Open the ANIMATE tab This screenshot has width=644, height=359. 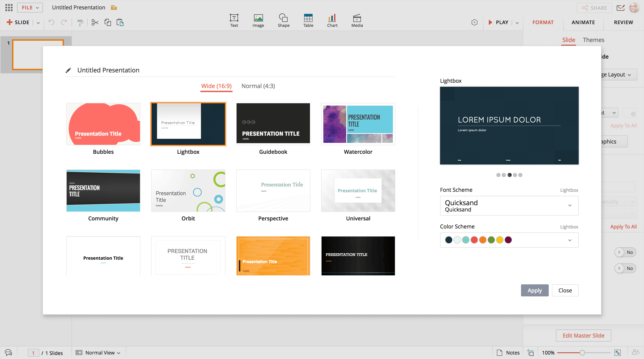583,22
